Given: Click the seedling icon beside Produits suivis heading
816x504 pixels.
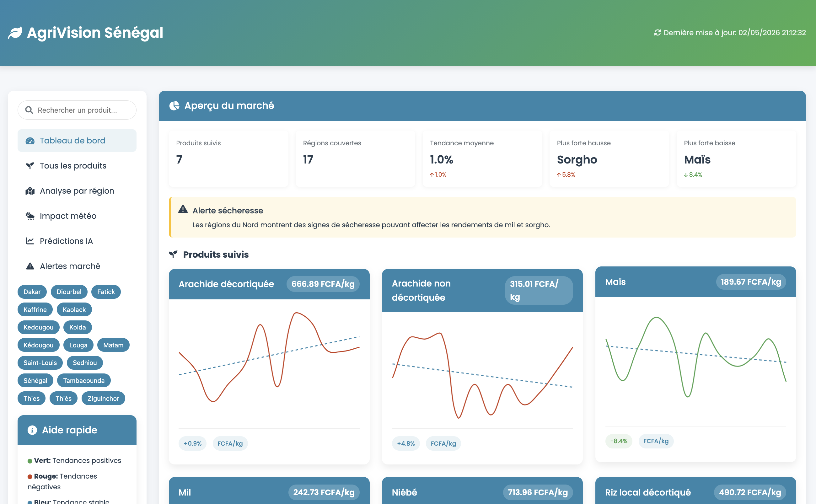Looking at the screenshot, I should [x=173, y=254].
